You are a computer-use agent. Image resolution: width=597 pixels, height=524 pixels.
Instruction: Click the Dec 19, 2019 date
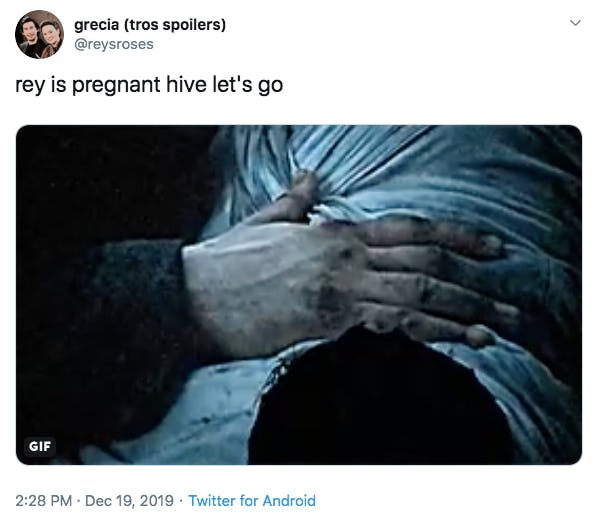(129, 500)
